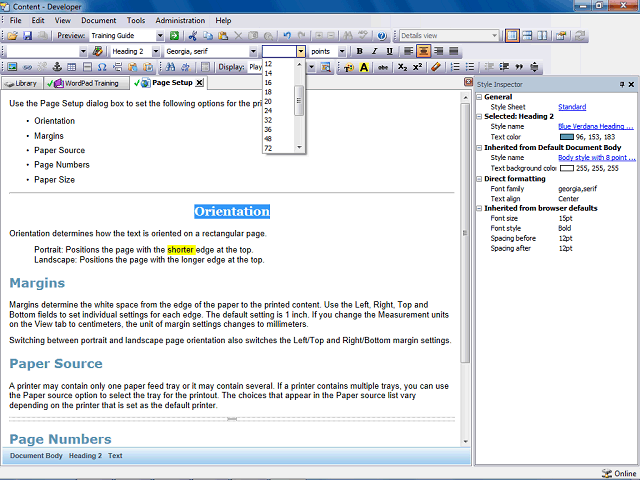Align text right
This screenshot has height=480, width=640.
[439, 51]
